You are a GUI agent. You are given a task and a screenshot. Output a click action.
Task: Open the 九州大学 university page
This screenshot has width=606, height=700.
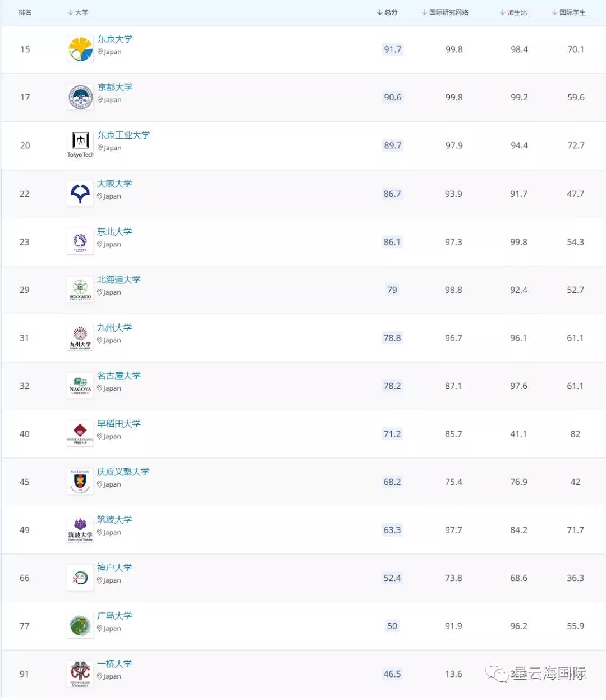tap(114, 328)
